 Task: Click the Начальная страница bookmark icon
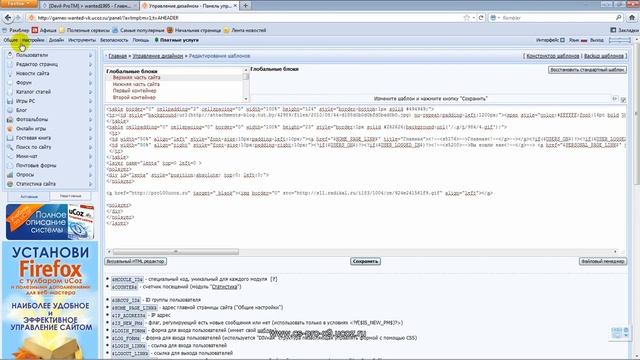pos(170,30)
